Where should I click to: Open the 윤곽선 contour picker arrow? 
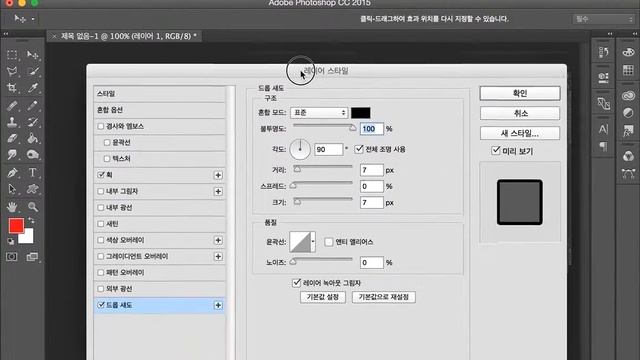tap(313, 242)
